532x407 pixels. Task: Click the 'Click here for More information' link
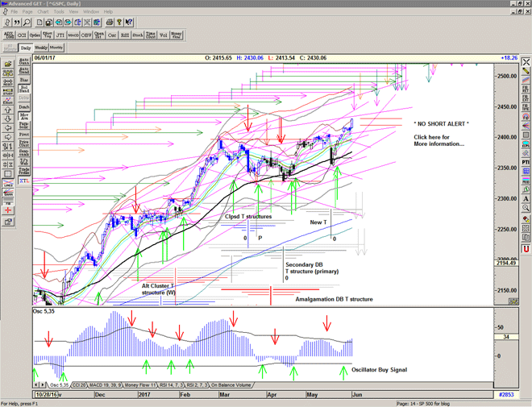click(440, 140)
